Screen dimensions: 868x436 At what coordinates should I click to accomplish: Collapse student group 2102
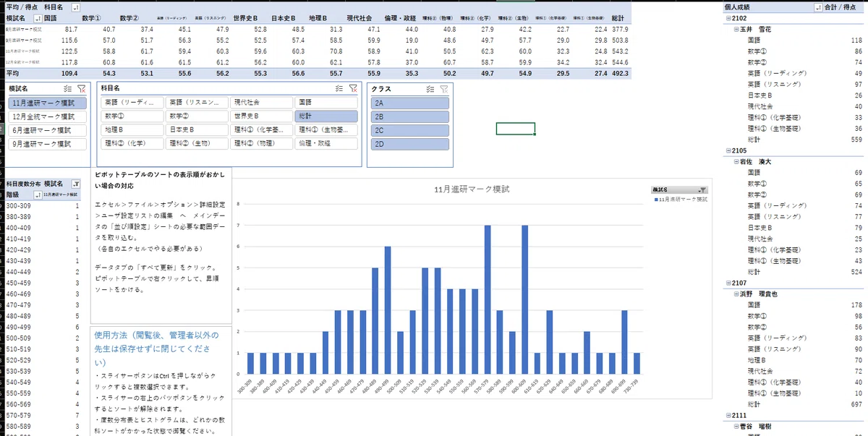tap(728, 19)
